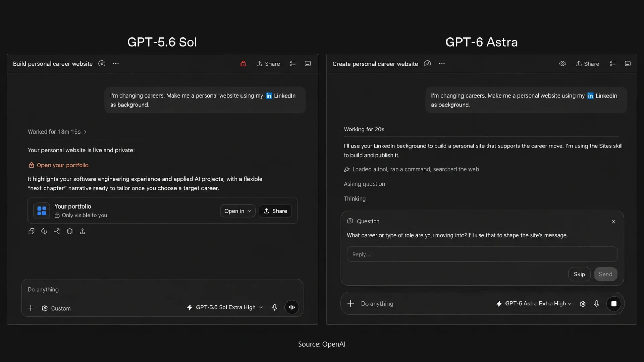The height and width of the screenshot is (362, 644).
Task: Toggle the side panel icon in Sol panel header
Action: (x=308, y=63)
